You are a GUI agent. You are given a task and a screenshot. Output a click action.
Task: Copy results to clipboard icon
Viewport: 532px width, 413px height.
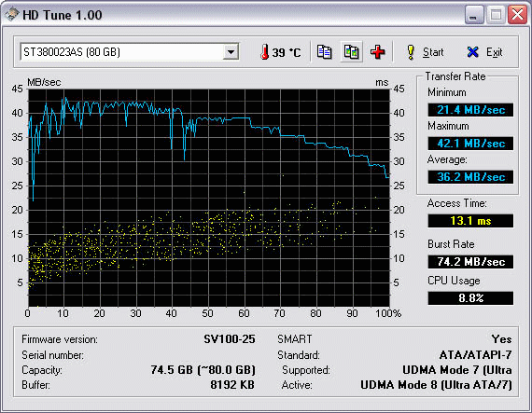[x=325, y=52]
